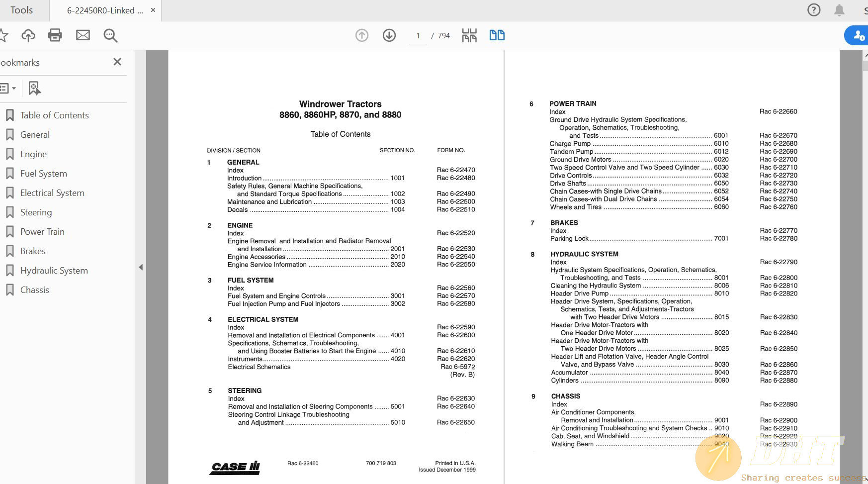Toggle two-page view mode
The height and width of the screenshot is (484, 868).
click(x=497, y=35)
